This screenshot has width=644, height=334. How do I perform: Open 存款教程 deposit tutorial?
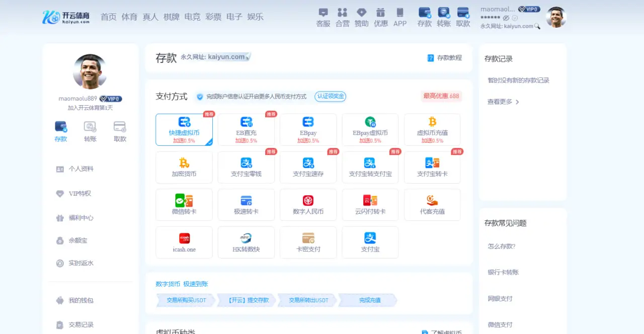[444, 58]
